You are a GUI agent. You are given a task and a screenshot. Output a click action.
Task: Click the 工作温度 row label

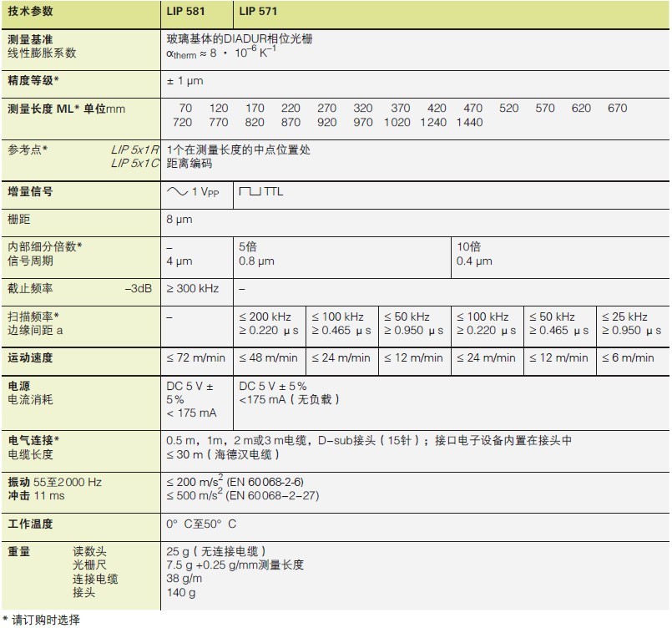pyautogui.click(x=30, y=524)
